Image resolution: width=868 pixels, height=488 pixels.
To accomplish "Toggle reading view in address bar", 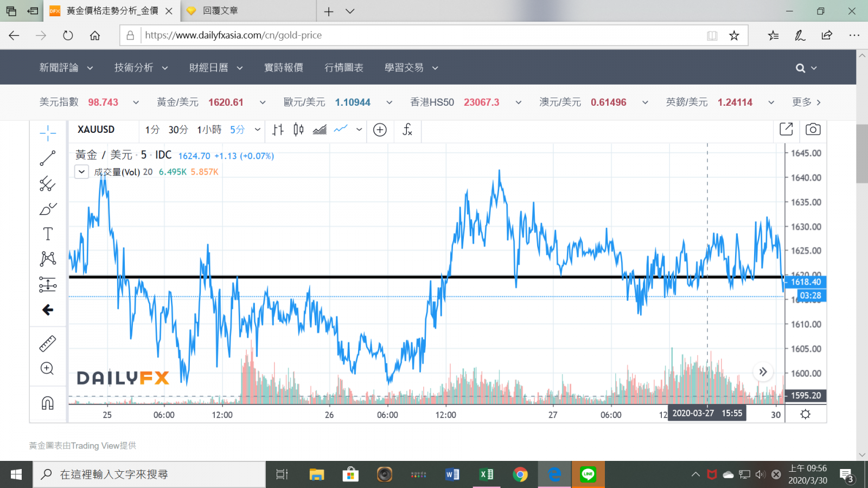I will coord(712,35).
